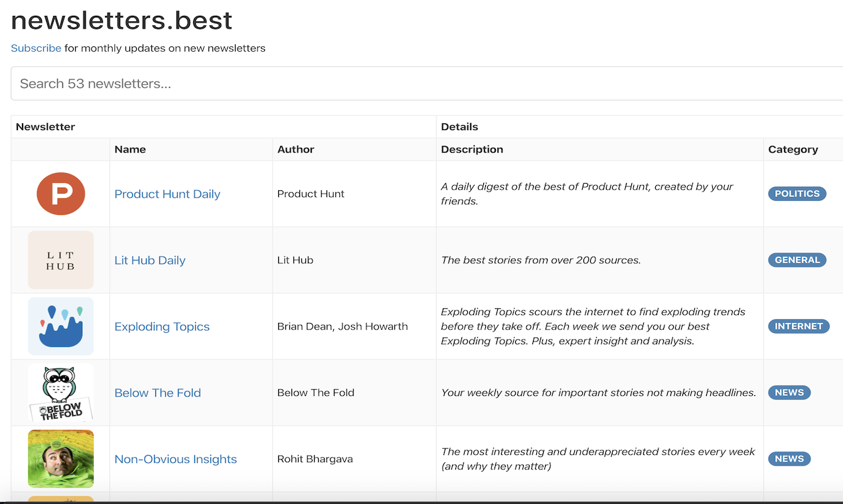
Task: Click the Exploding Topics droplet logo
Action: click(60, 326)
